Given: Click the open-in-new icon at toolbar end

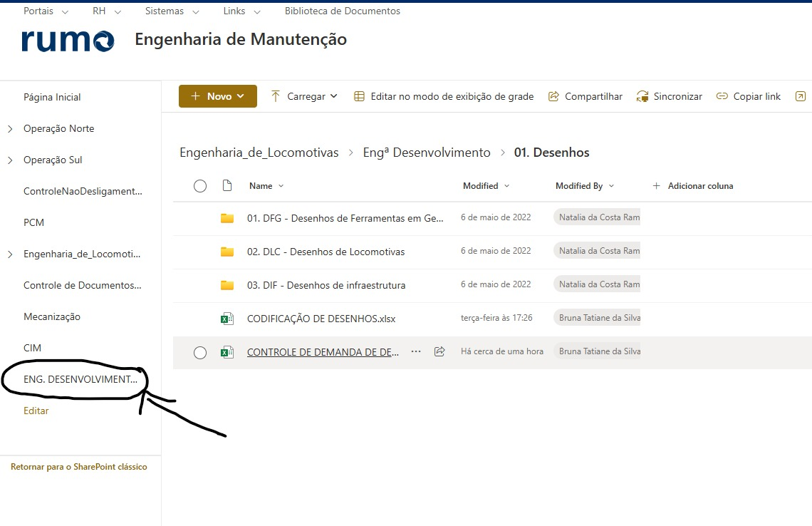Looking at the screenshot, I should click(800, 96).
